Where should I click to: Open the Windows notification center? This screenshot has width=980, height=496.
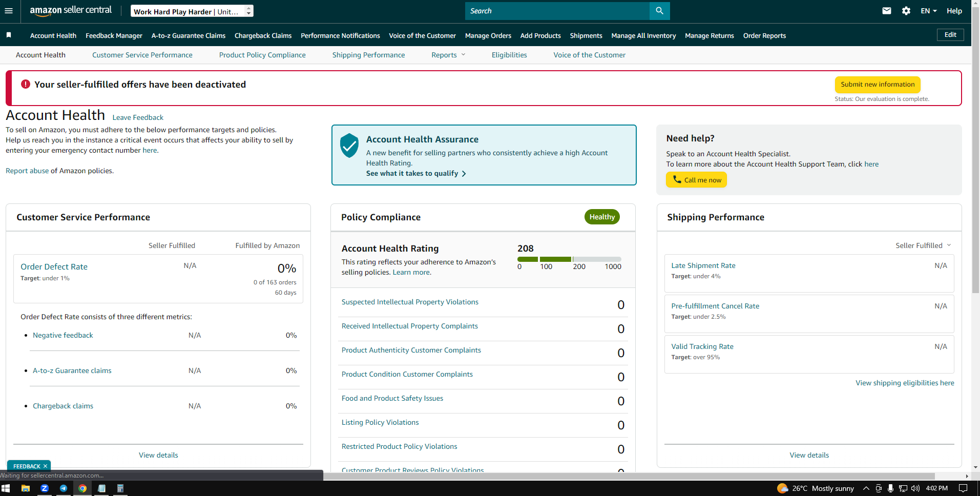(x=963, y=488)
